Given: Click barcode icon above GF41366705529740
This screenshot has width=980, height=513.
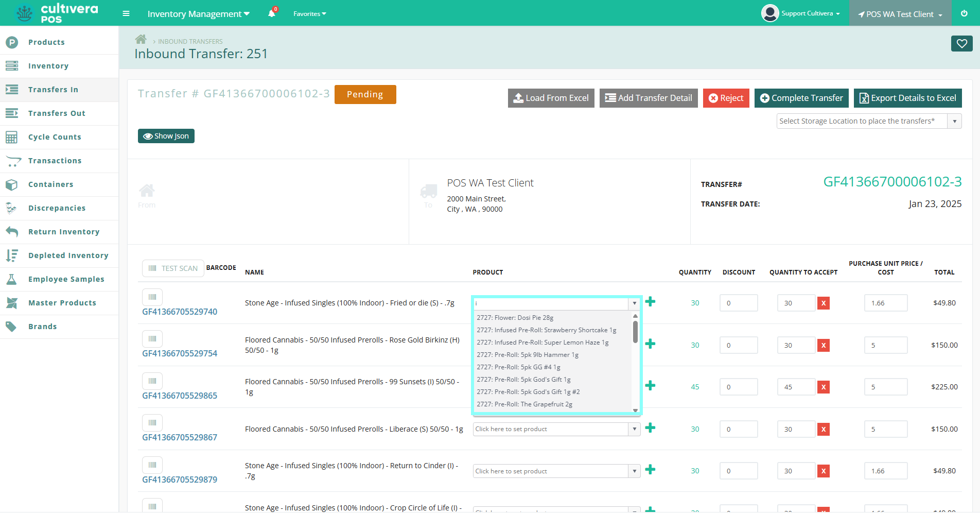Looking at the screenshot, I should (152, 297).
